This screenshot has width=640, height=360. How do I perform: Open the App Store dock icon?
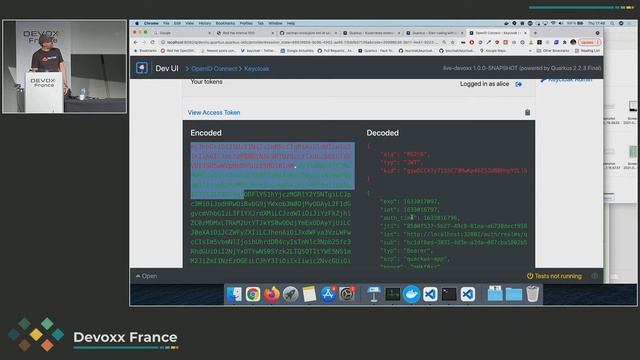coord(328,294)
